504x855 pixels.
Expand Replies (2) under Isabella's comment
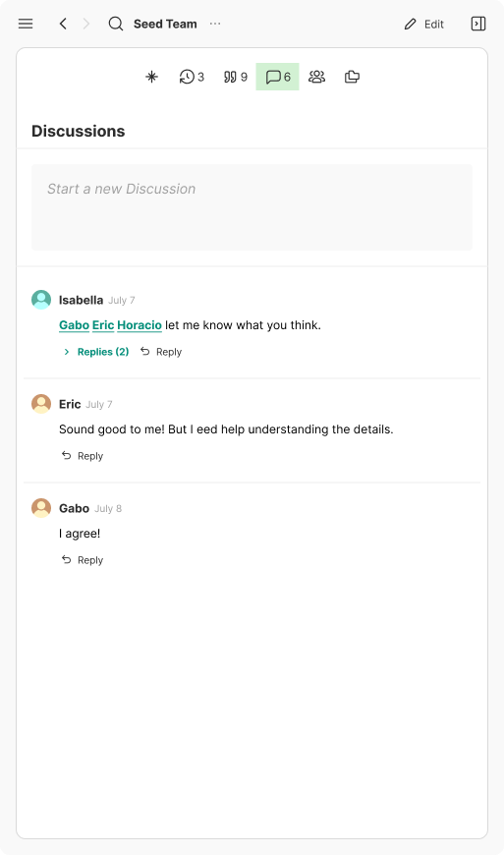[96, 352]
